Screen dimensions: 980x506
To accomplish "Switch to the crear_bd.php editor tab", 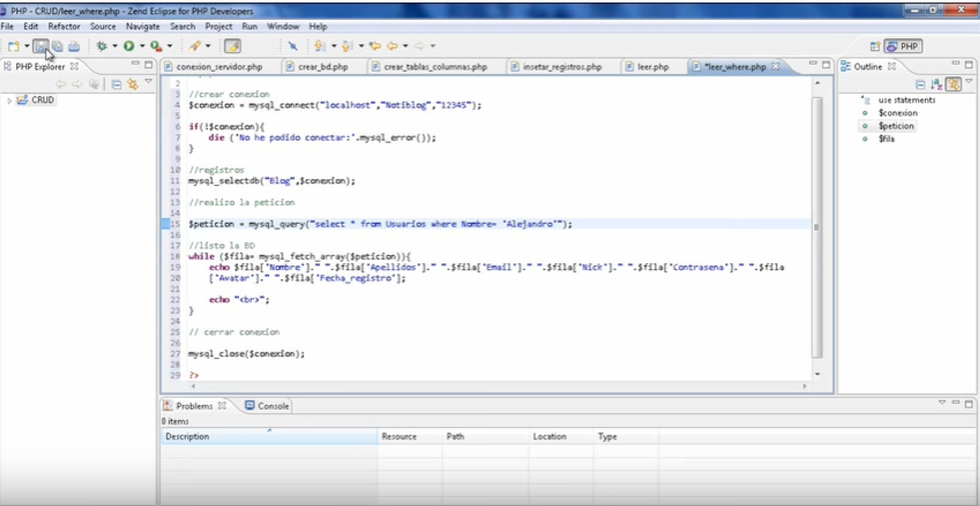I will tap(323, 66).
